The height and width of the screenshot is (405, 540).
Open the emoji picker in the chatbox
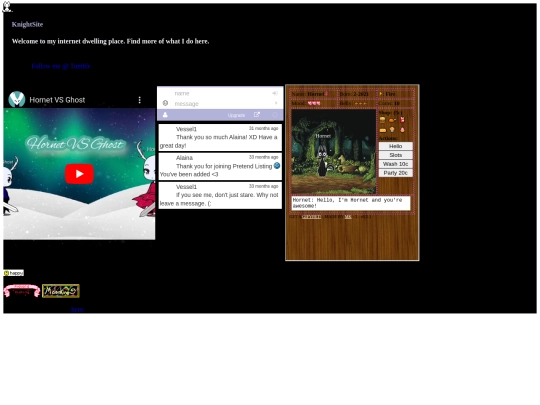coord(165,103)
